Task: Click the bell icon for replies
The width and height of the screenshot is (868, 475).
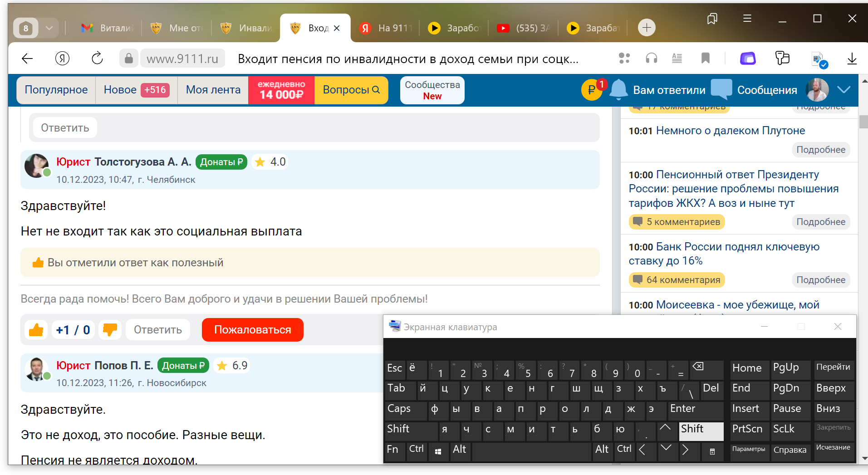Action: (618, 90)
